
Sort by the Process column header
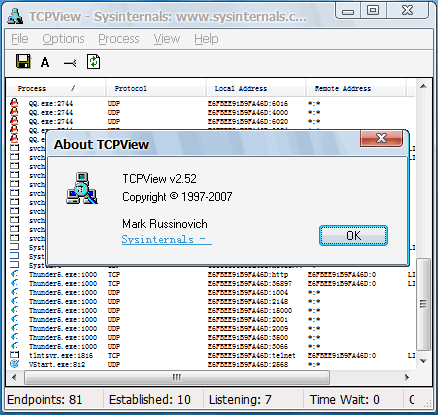point(56,88)
